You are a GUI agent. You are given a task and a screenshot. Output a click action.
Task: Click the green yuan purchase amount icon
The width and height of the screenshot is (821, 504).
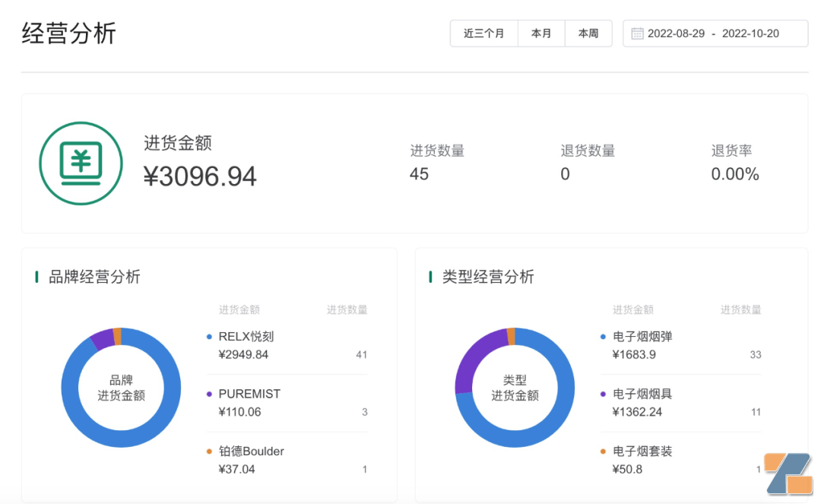pyautogui.click(x=81, y=163)
